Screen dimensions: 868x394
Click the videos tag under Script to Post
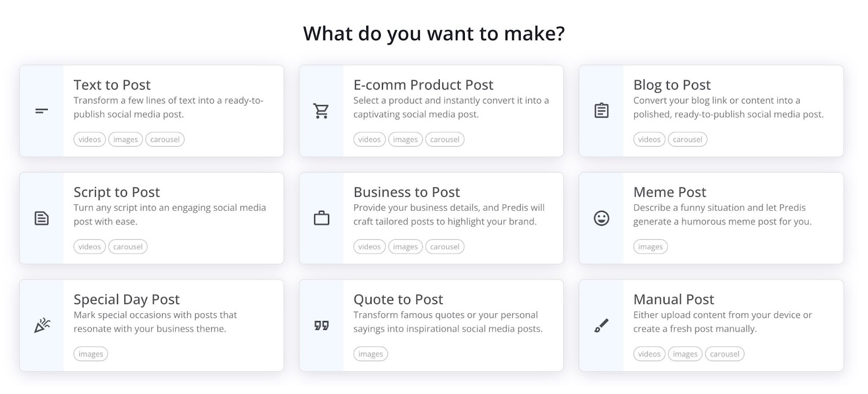(90, 247)
